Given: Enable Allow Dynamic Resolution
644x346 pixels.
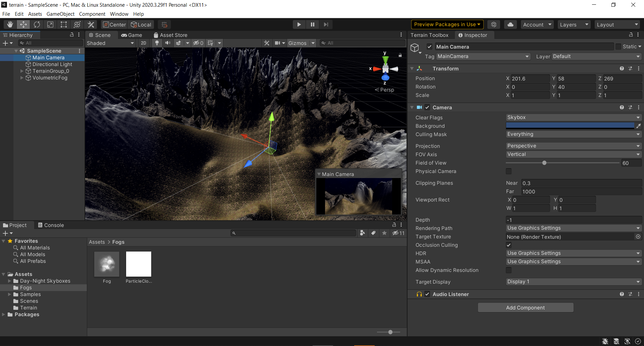Looking at the screenshot, I should pos(509,270).
